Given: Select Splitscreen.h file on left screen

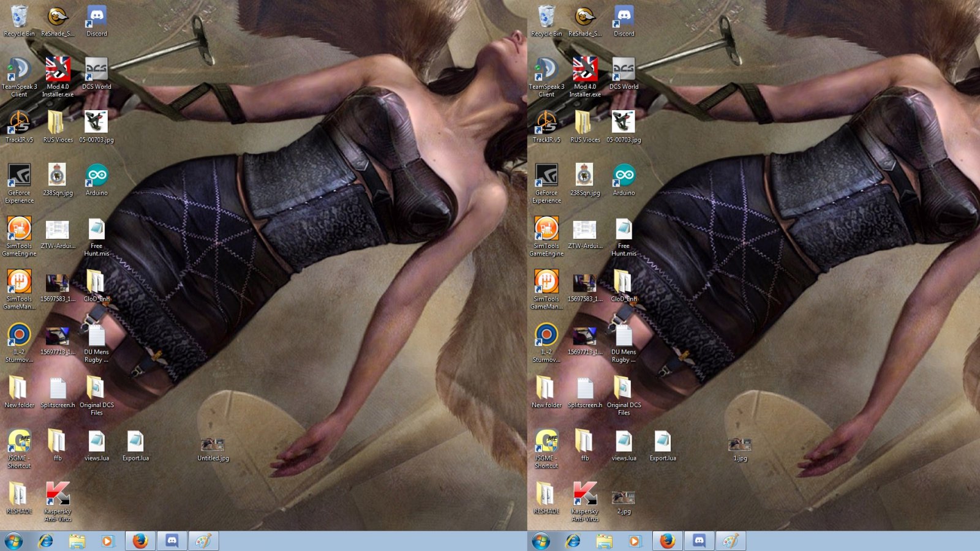Looking at the screenshot, I should tap(58, 392).
